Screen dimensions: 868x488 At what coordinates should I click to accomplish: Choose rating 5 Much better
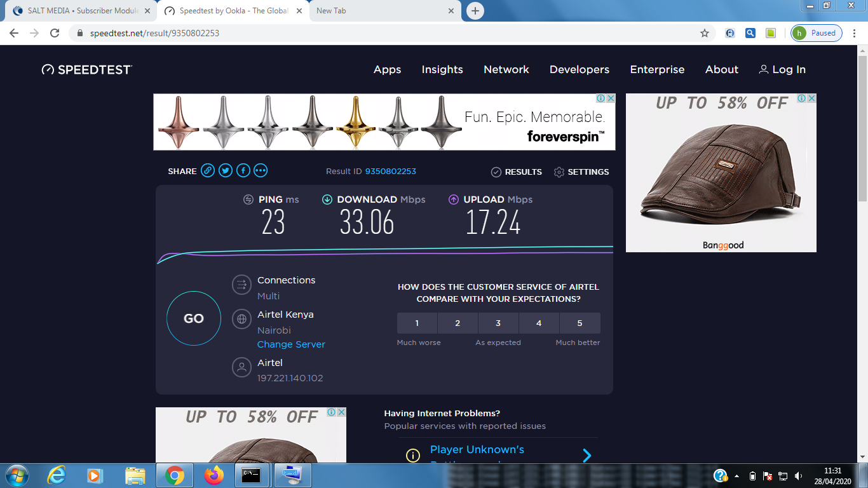(x=580, y=323)
